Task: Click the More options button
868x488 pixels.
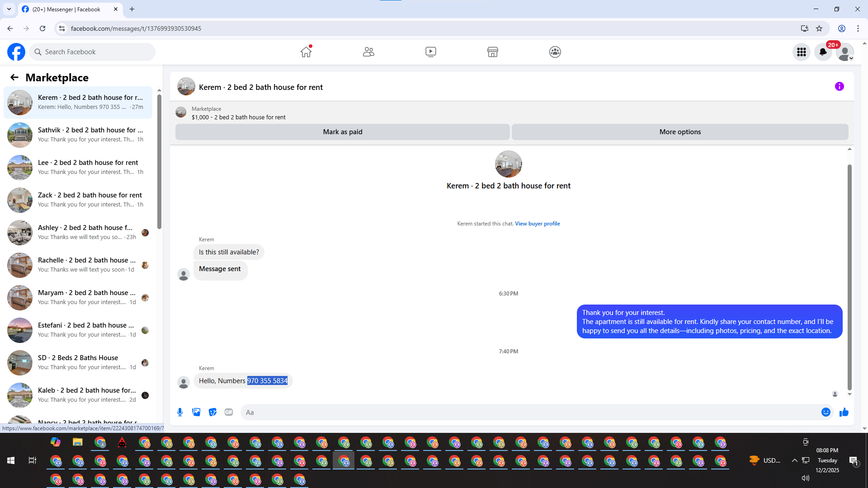Action: (x=679, y=132)
